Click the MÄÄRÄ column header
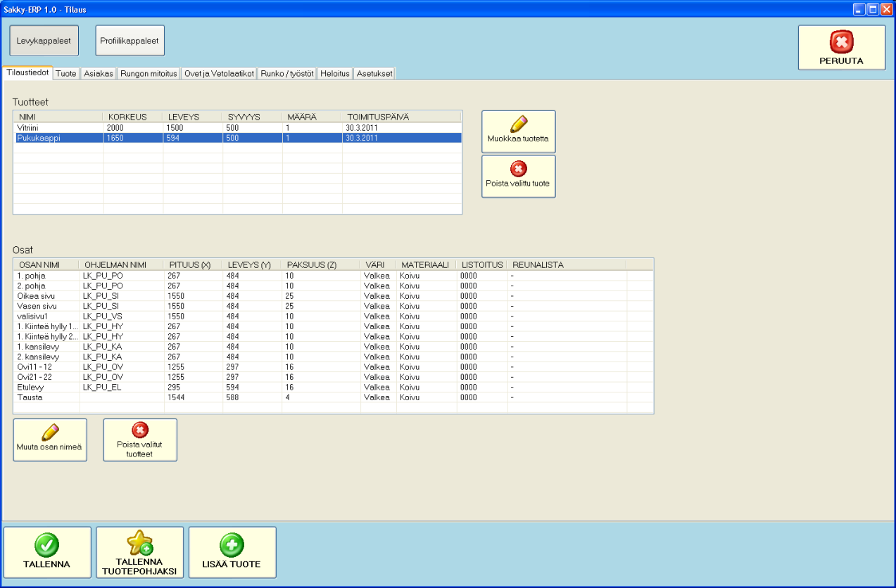The image size is (896, 588). point(312,117)
